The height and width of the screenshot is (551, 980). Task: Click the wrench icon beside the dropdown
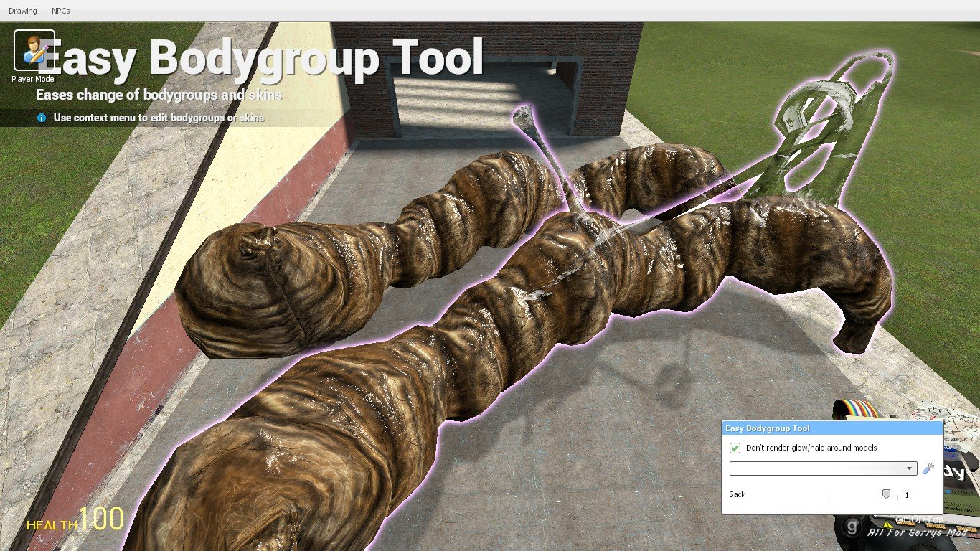(x=928, y=468)
